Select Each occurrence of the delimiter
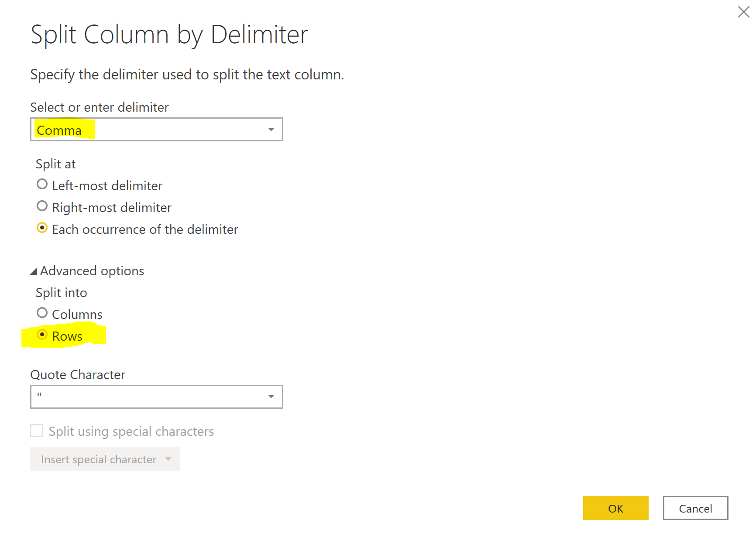756x537 pixels. point(42,228)
